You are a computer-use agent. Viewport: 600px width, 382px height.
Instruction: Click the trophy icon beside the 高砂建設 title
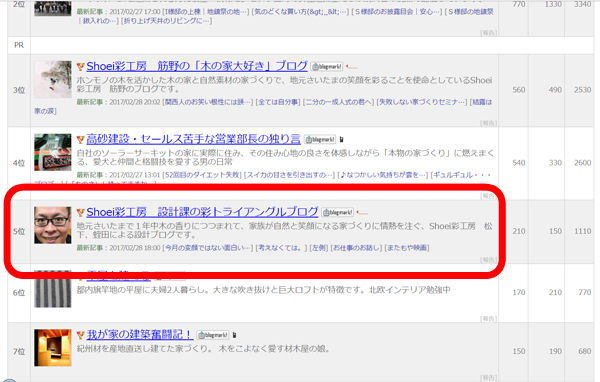click(80, 139)
